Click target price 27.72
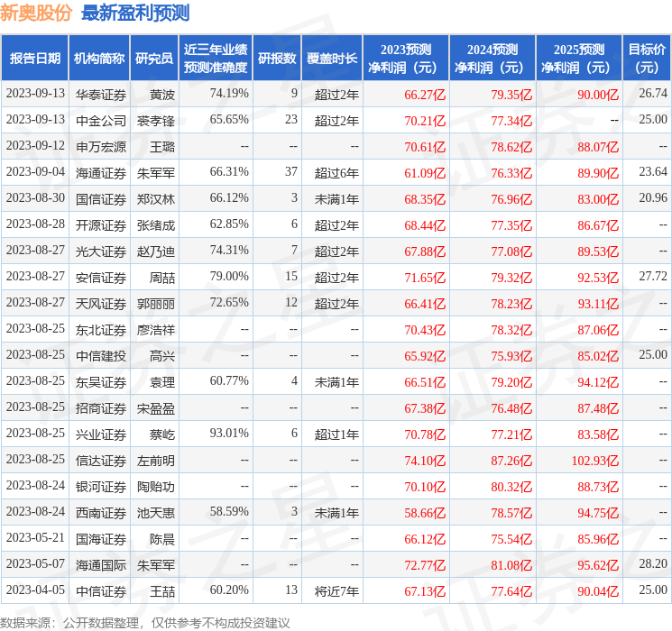Viewport: 672px width, 631px height. pos(653,276)
